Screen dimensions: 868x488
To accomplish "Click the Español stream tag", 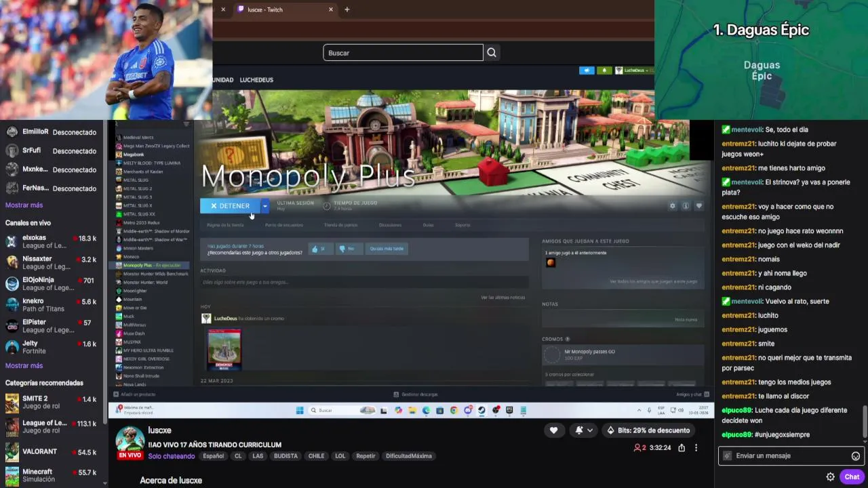I will tap(213, 456).
